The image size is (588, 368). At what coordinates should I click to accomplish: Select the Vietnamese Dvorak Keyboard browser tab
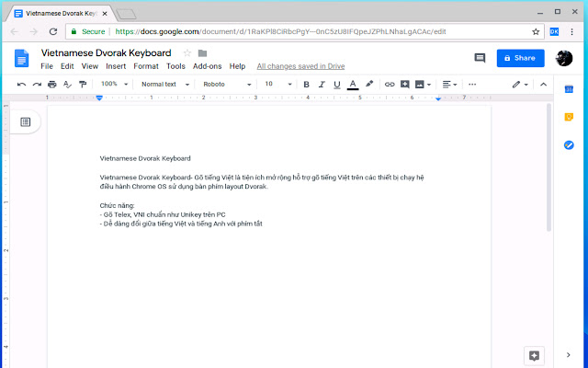[62, 14]
